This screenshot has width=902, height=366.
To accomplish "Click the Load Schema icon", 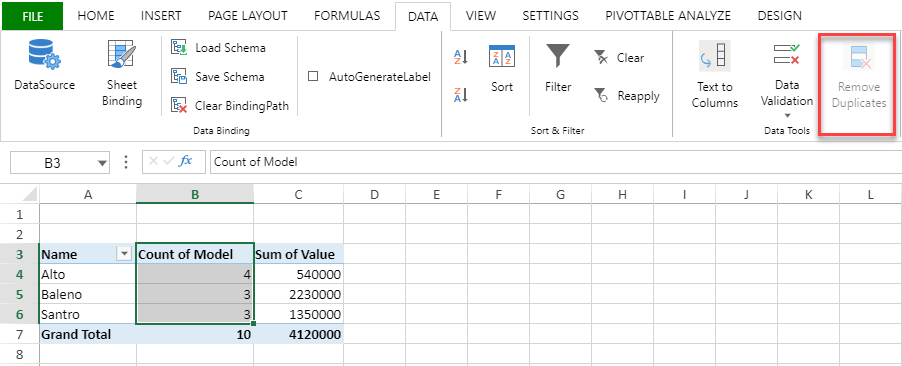I will tap(179, 47).
